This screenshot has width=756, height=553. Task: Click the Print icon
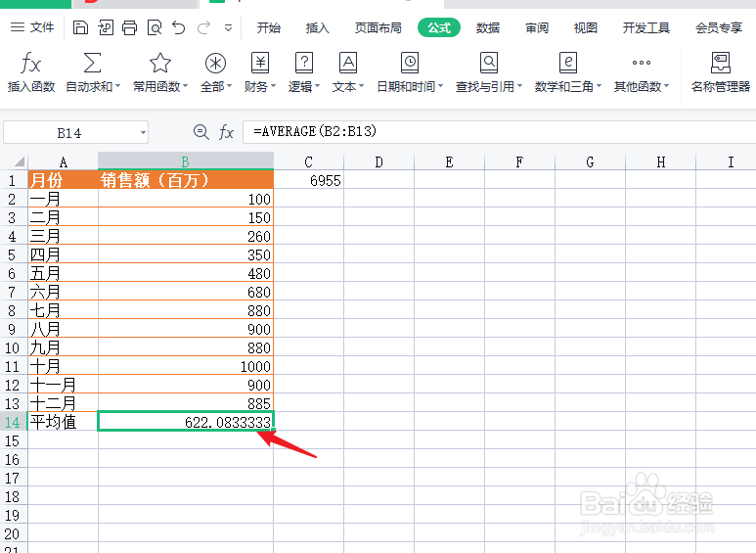point(129,27)
